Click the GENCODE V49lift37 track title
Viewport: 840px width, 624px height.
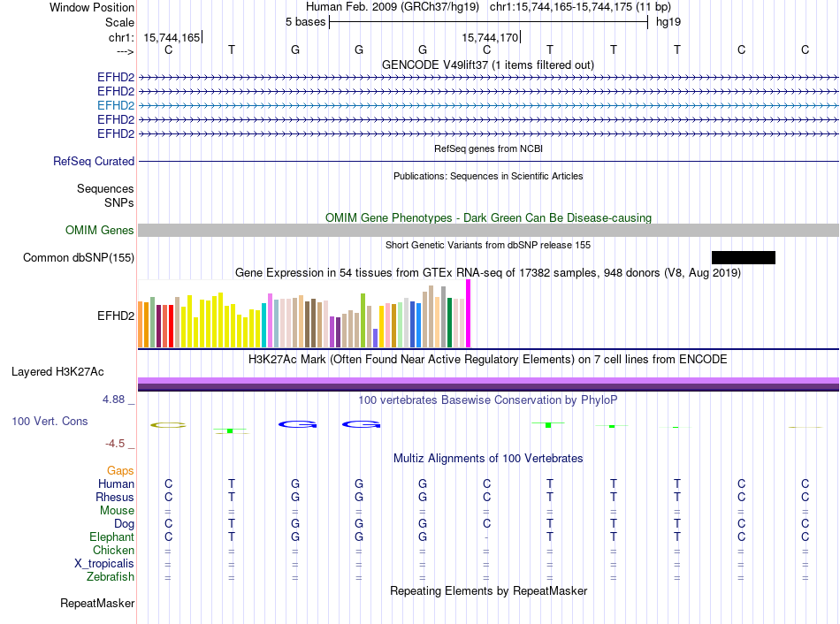point(487,65)
